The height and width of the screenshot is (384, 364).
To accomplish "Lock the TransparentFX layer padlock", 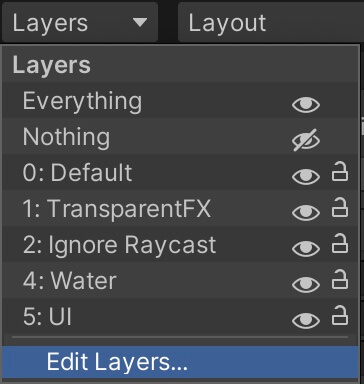I will pyautogui.click(x=340, y=208).
